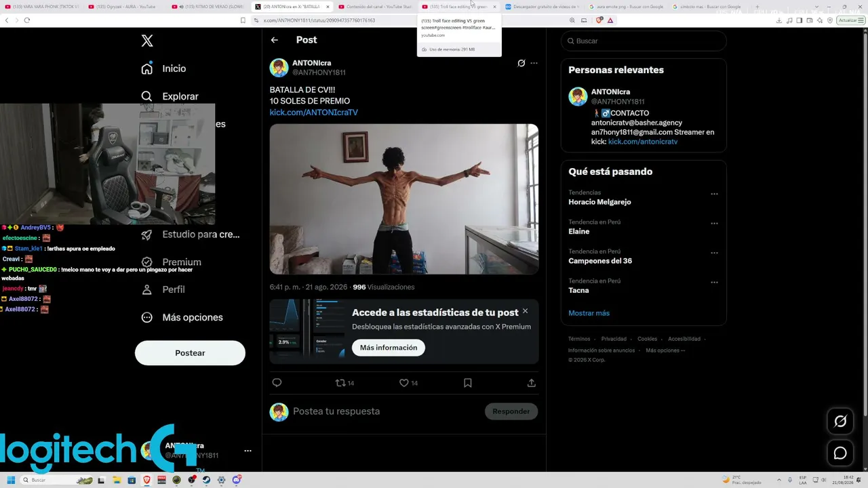Open the Campeones del 36 trend

click(600, 261)
